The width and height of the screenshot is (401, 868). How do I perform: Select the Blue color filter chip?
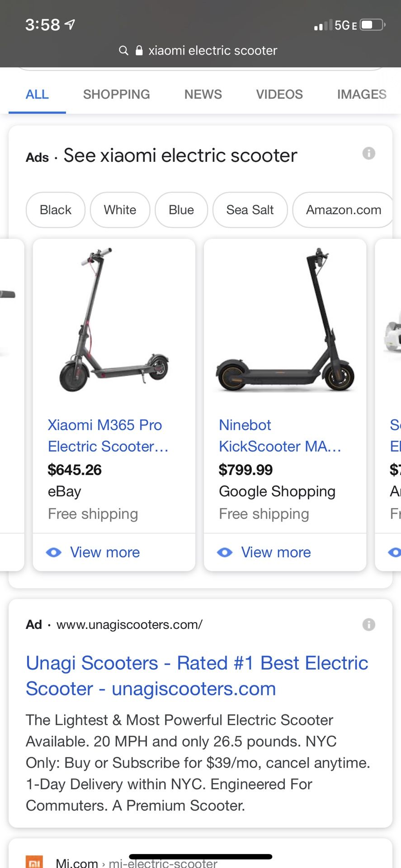pos(181,210)
